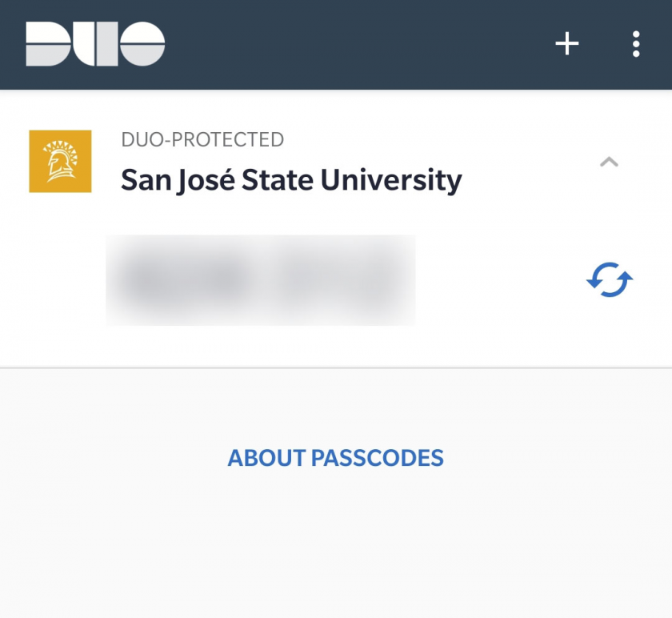This screenshot has height=618, width=672.
Task: Show more options via vertical dots
Action: pyautogui.click(x=636, y=44)
